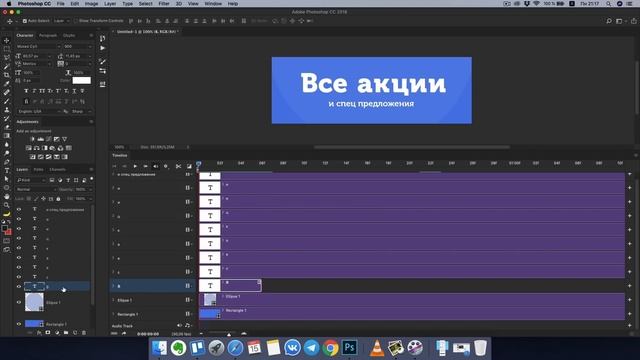This screenshot has height=360, width=640.
Task: Open Finder from the dock
Action: (x=159, y=348)
